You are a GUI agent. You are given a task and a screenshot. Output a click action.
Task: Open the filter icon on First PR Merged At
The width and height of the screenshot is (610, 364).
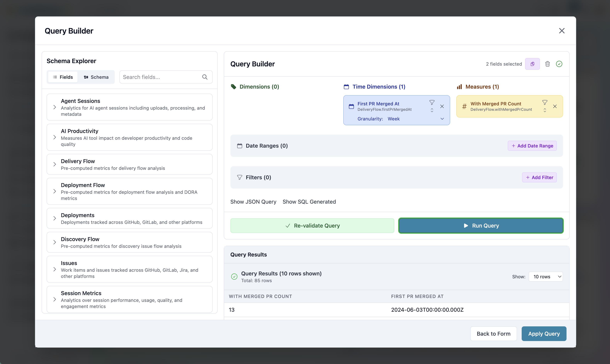tap(432, 102)
